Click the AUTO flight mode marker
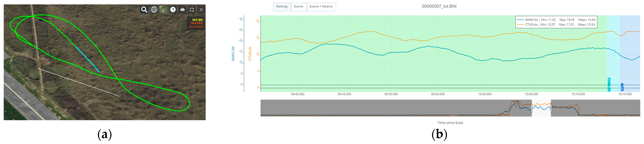Image resolution: width=644 pixels, height=144 pixels. pos(622,87)
